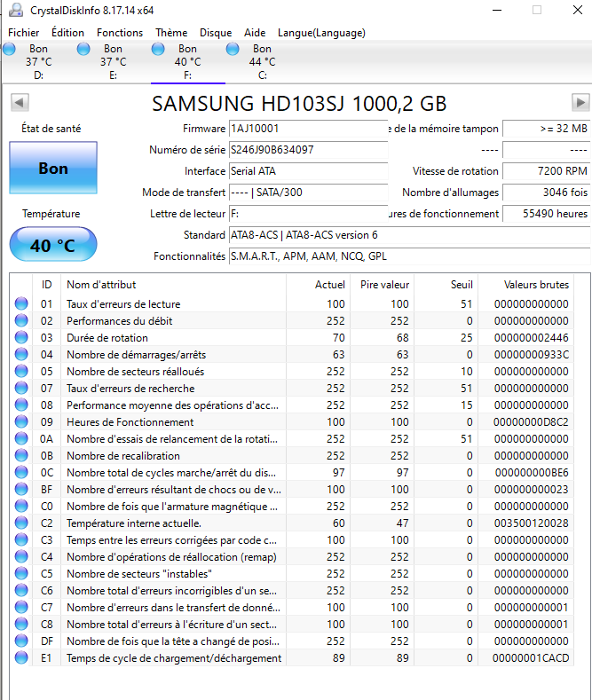This screenshot has width=592, height=700.
Task: Click the power-on count field 3046 fois
Action: pos(546,193)
